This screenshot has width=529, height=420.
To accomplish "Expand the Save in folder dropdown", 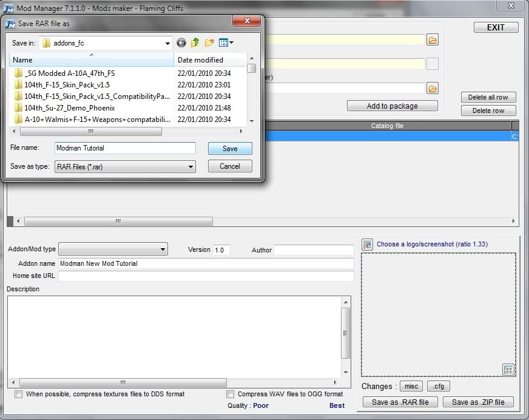I will point(167,43).
